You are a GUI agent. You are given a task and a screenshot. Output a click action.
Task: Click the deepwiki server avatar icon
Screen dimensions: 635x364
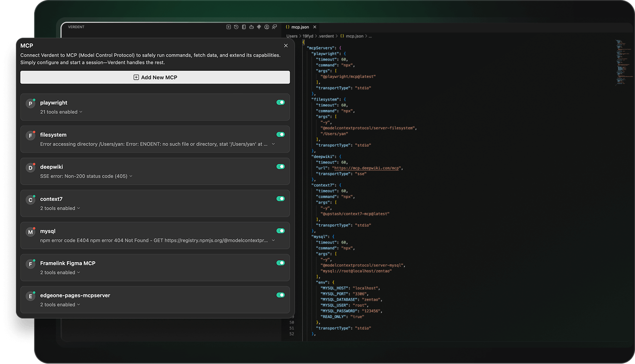pyautogui.click(x=30, y=167)
